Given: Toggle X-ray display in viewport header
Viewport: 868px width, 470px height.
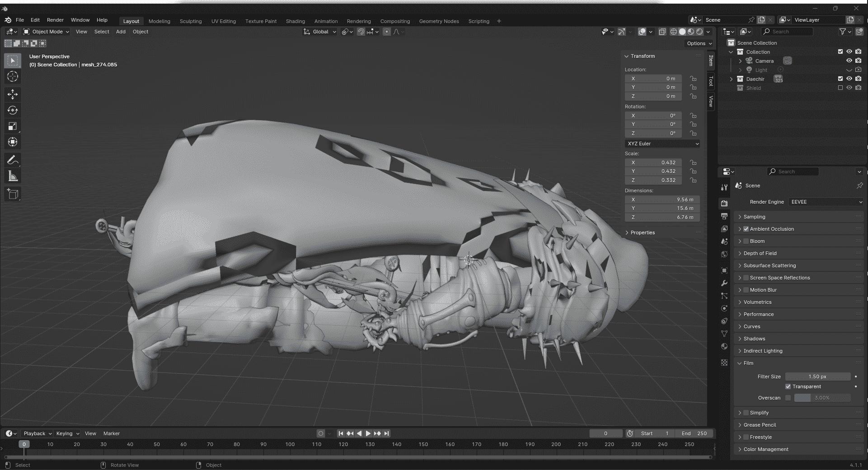Looking at the screenshot, I should point(662,32).
